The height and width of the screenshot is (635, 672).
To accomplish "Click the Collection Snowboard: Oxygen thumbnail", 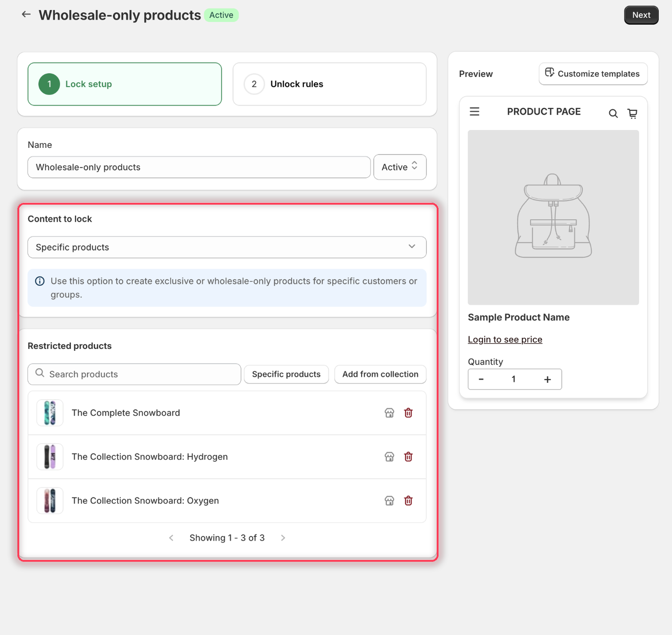I will pyautogui.click(x=50, y=501).
